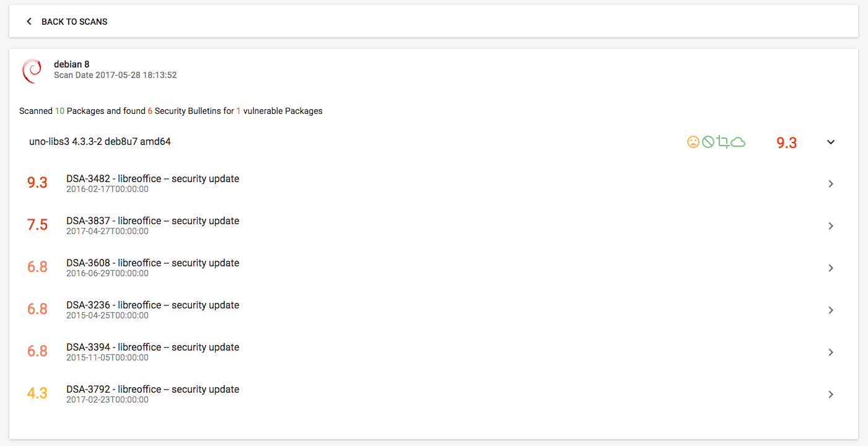Open DSA-3482 libreoffice security update
Screen dimensions: 868x446
[152, 178]
